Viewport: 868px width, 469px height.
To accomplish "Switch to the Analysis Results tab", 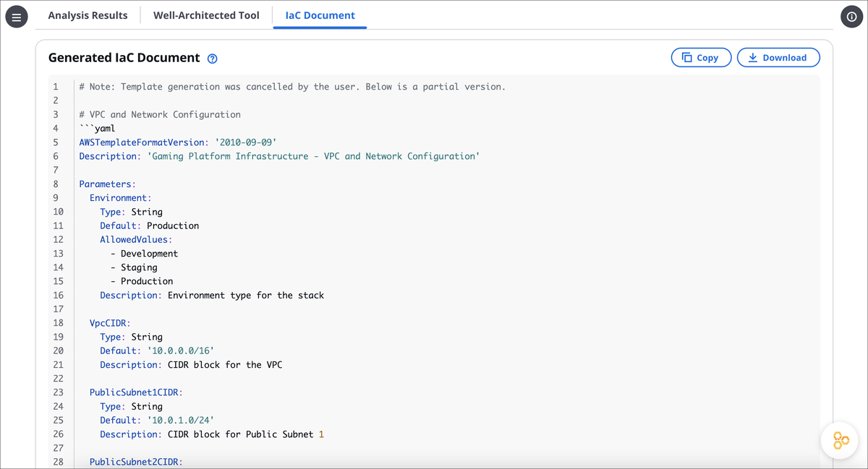I will click(x=88, y=15).
